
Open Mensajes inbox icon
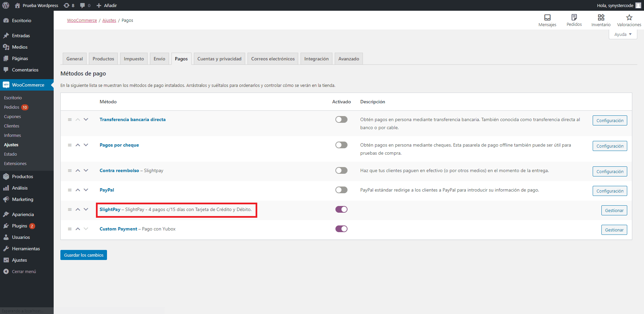(547, 20)
